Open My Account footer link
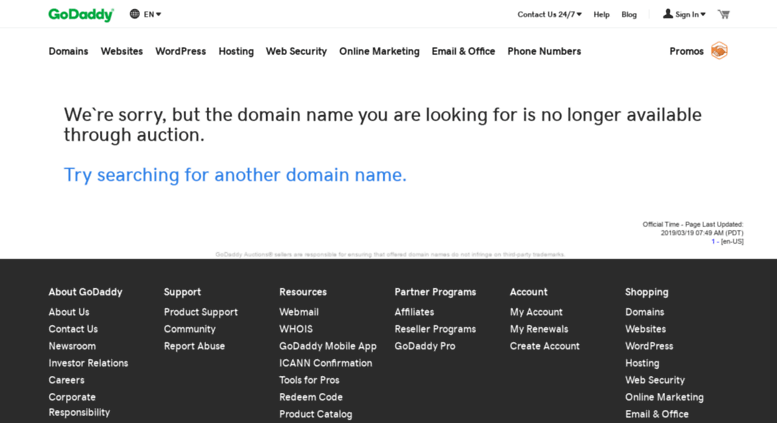777x423 pixels. 536,312
